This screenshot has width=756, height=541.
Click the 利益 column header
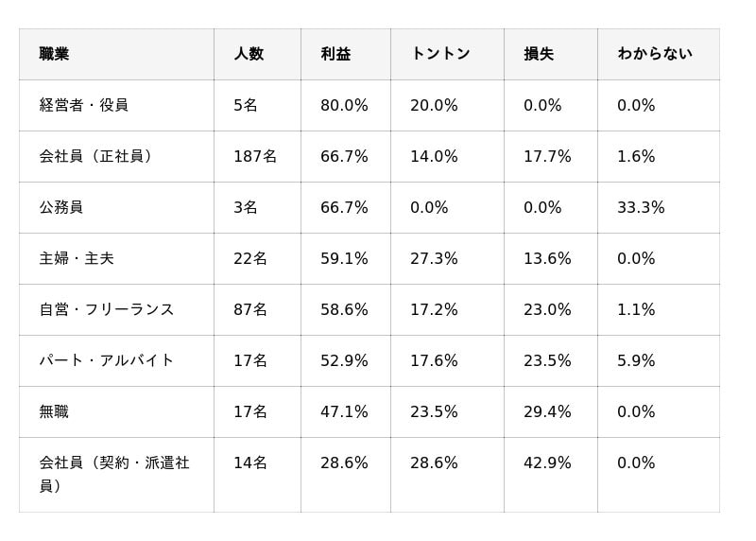[335, 54]
